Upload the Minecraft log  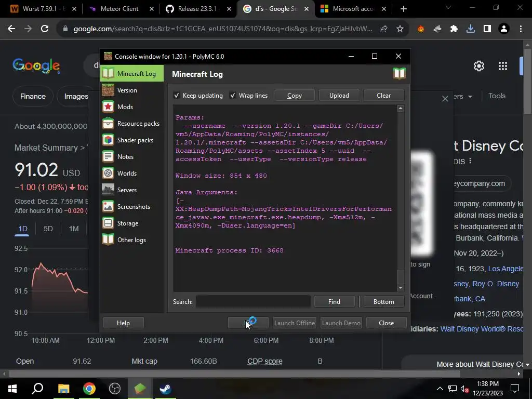coord(339,96)
